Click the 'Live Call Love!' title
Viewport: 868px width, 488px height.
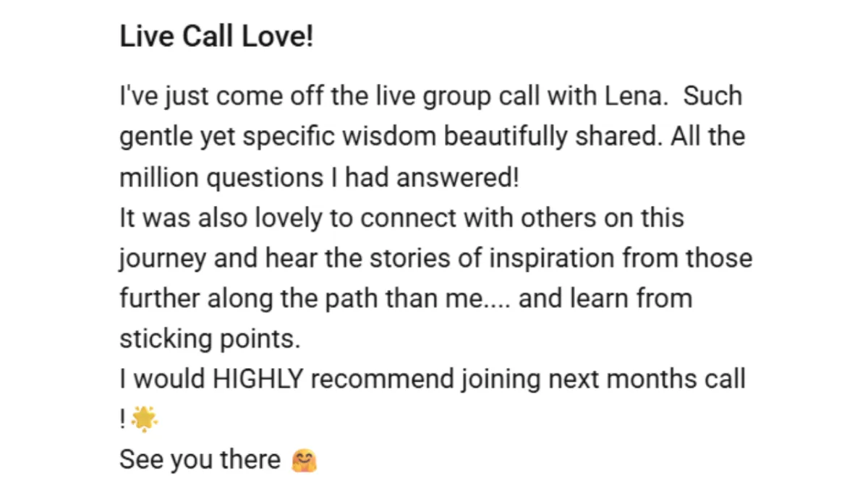[216, 38]
